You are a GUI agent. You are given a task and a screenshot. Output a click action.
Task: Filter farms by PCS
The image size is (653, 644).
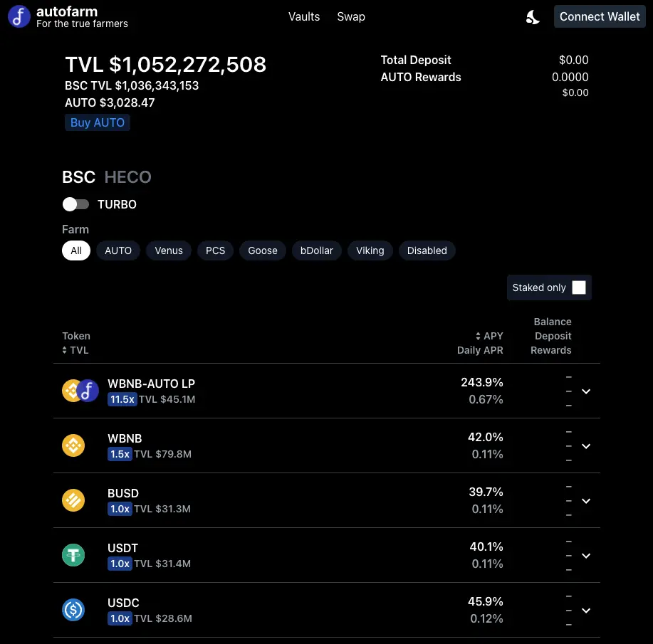215,250
